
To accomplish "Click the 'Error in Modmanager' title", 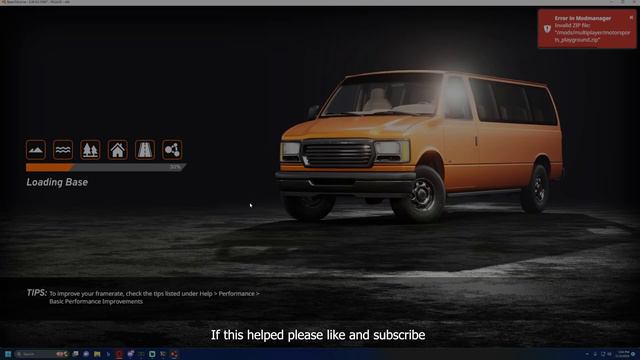I will [x=582, y=18].
